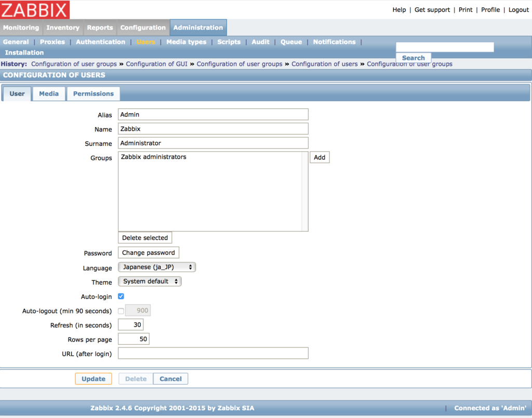Switch to the User tab
This screenshot has height=418, width=532.
(17, 94)
